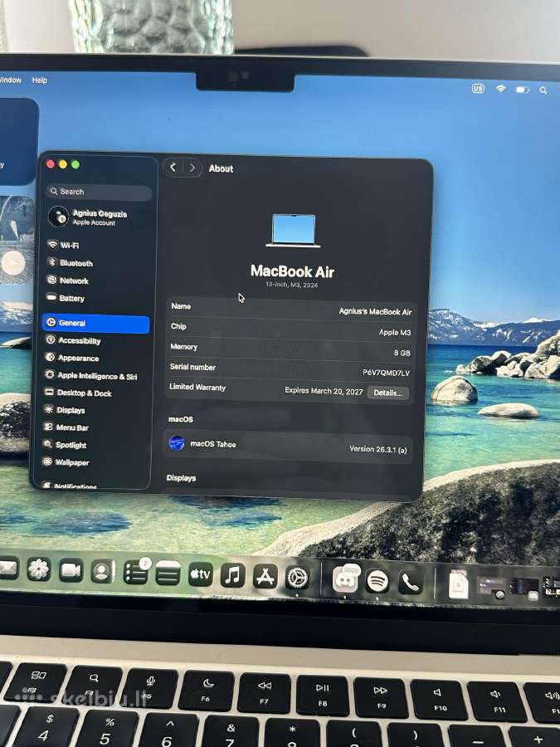Click the MacBook Air laptop image
The width and height of the screenshot is (560, 747).
(294, 231)
